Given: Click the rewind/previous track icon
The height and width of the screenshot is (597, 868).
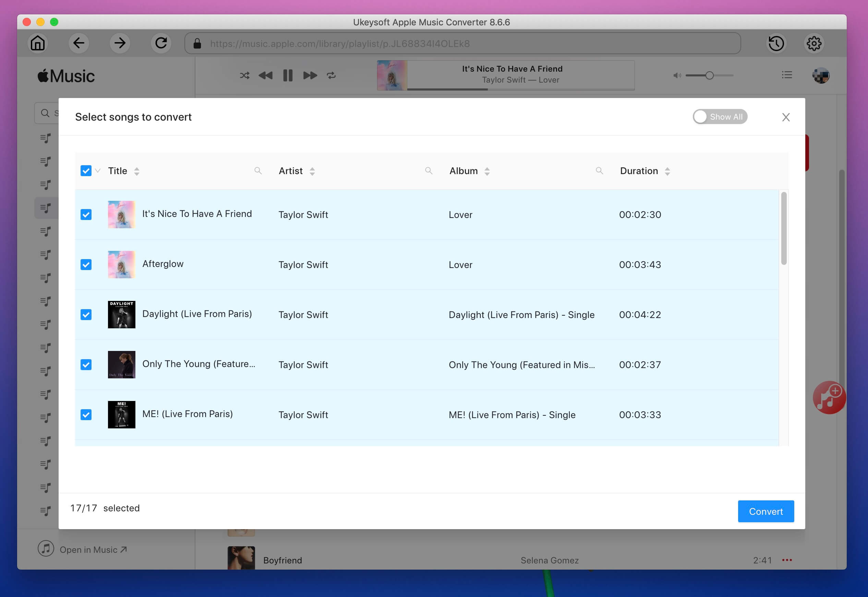Looking at the screenshot, I should tap(265, 75).
